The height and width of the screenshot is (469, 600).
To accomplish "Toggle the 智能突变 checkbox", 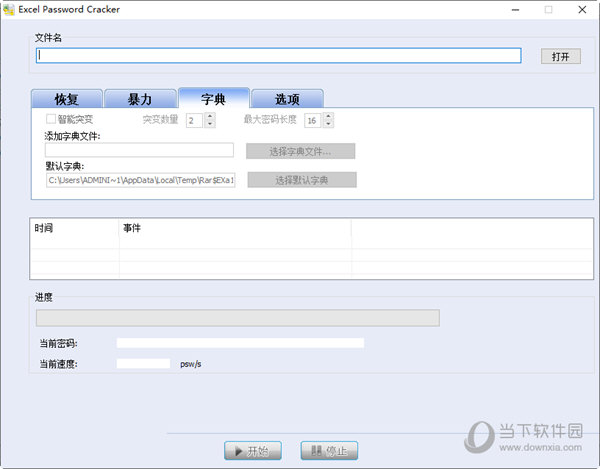I will pos(51,119).
